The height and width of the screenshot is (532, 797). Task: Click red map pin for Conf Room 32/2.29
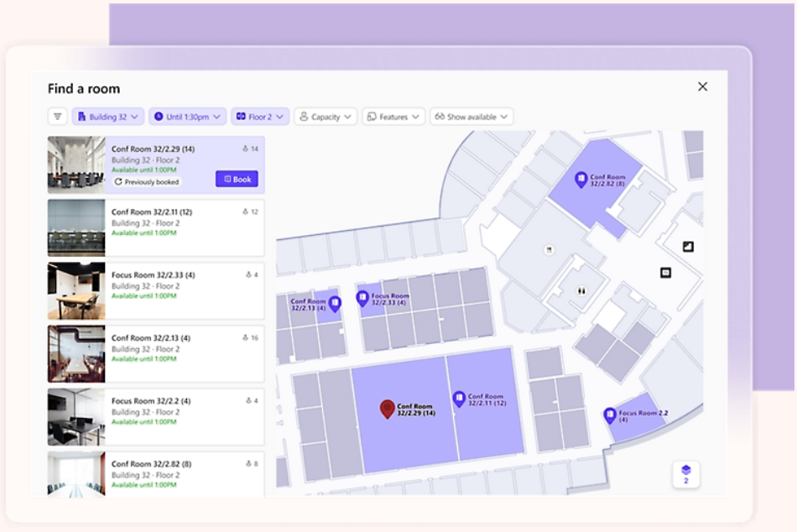pyautogui.click(x=388, y=409)
